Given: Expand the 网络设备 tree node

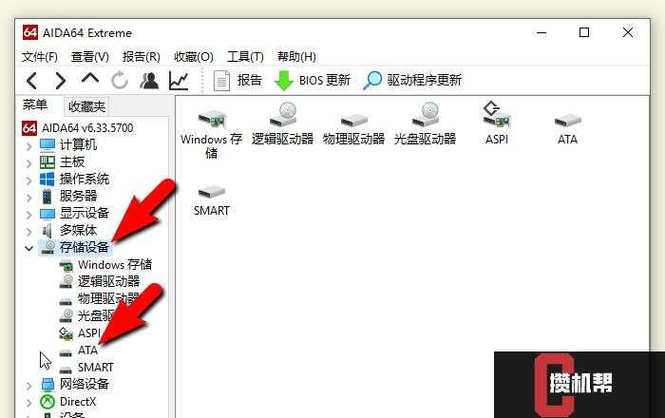Looking at the screenshot, I should tap(29, 386).
